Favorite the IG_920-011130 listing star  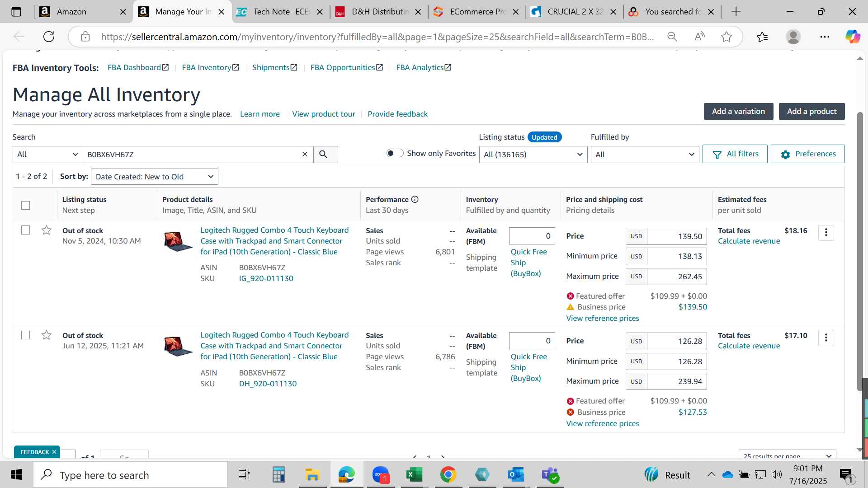pos(46,230)
